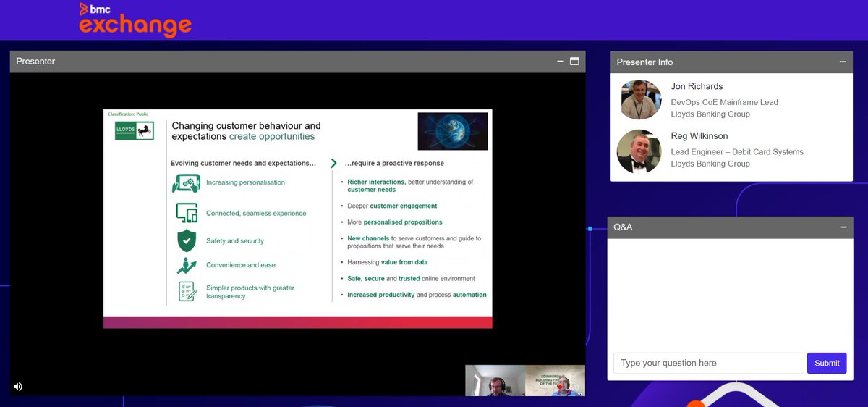The image size is (868, 407).
Task: Click '…require a proactive response' heading
Action: tap(394, 164)
